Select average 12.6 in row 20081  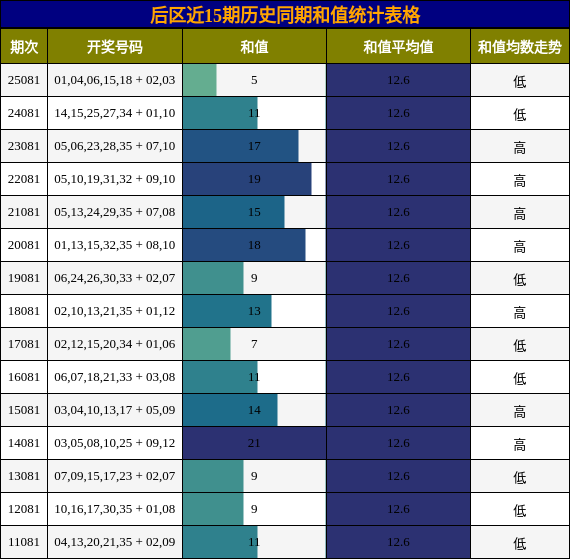point(398,245)
